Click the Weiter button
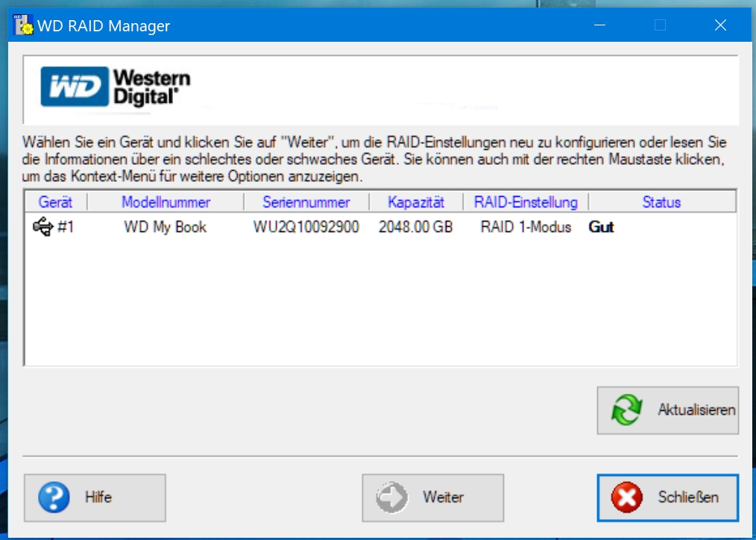Image resolution: width=756 pixels, height=540 pixels. click(x=433, y=497)
